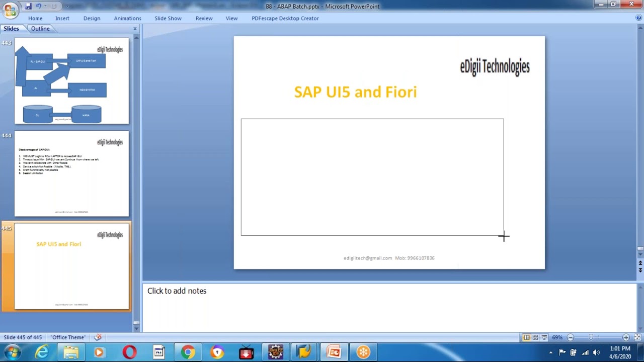Viewport: 644px width, 362px height.
Task: Click the edigiitech@gmail.com footer text
Action: coord(368,258)
